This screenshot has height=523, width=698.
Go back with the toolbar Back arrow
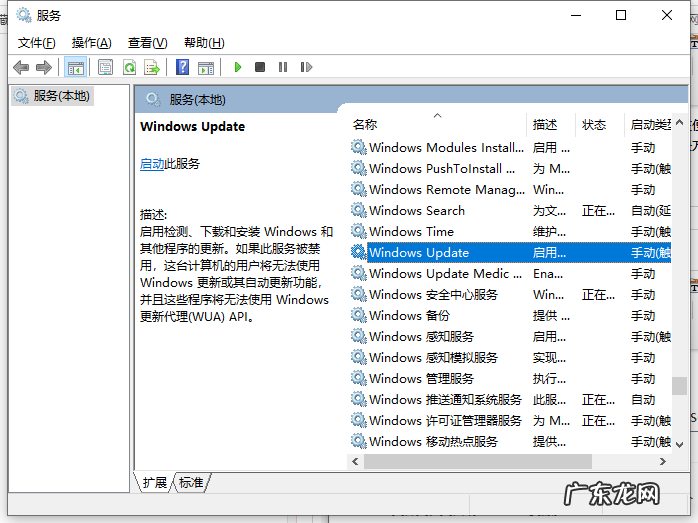coord(21,68)
